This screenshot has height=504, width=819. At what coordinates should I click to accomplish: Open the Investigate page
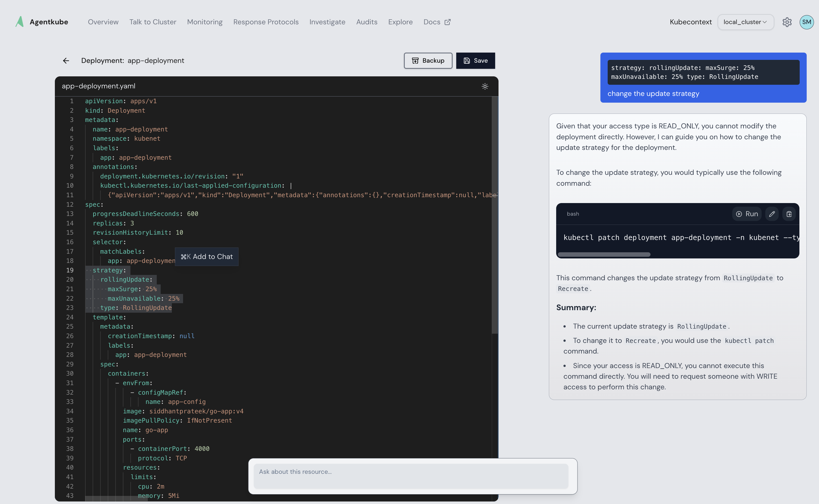point(327,22)
